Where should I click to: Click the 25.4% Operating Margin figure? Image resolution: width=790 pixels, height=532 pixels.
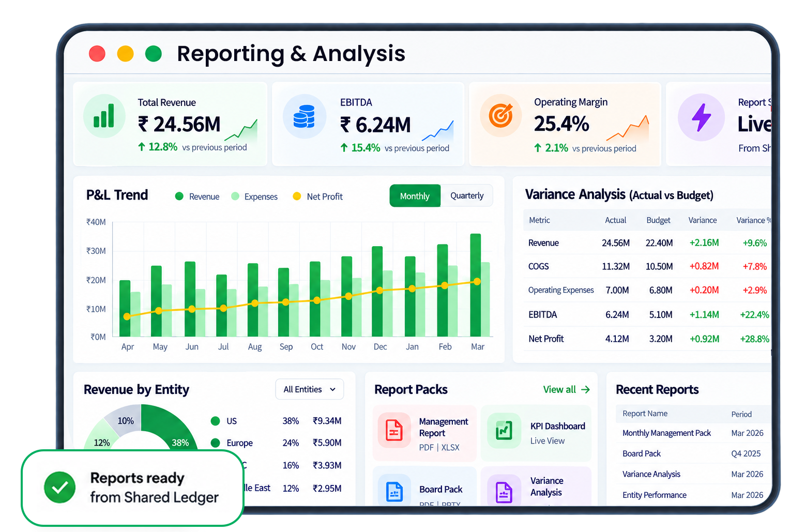coord(561,124)
